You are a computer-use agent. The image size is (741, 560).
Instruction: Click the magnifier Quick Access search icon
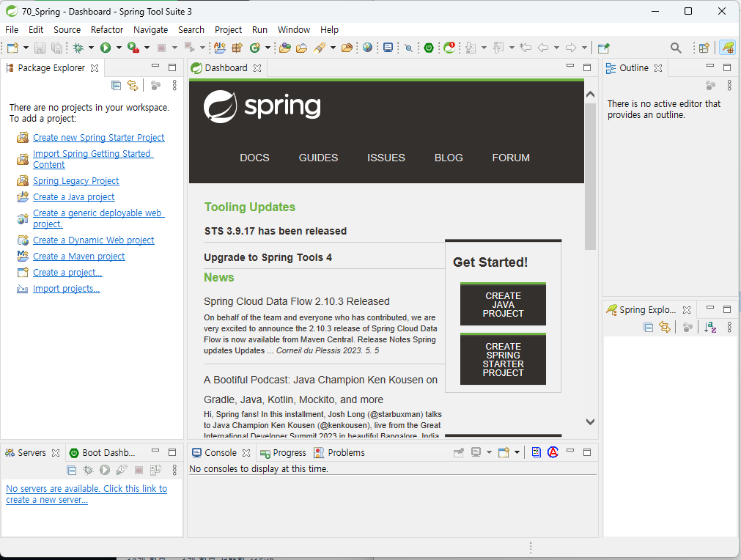676,48
